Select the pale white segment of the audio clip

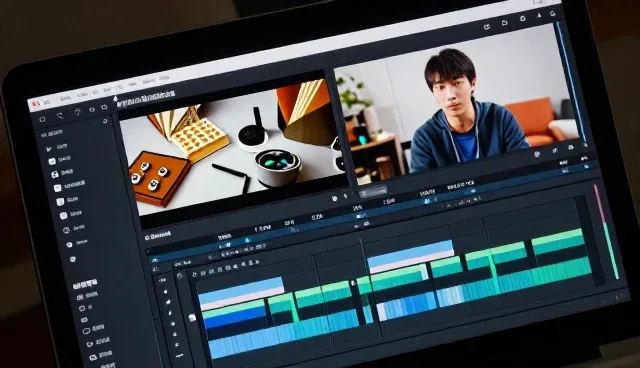click(382, 312)
